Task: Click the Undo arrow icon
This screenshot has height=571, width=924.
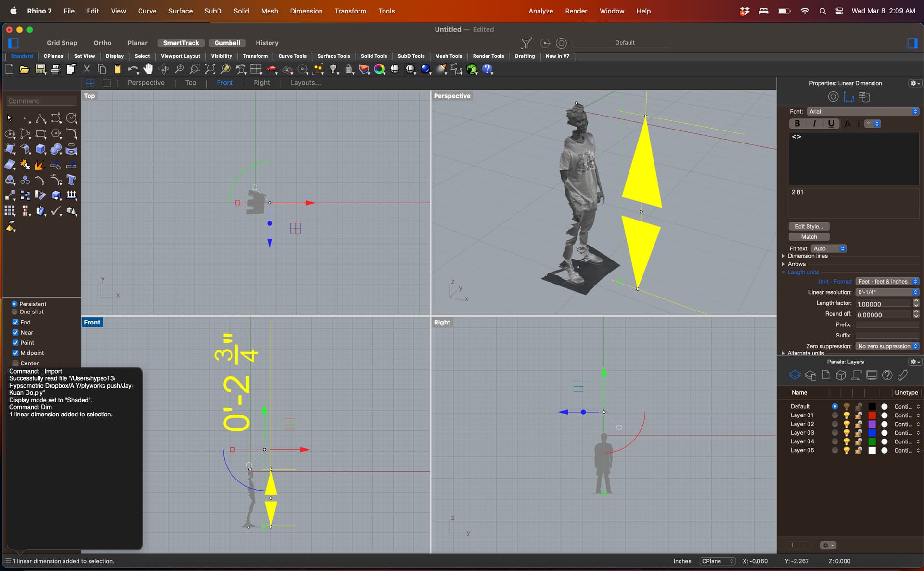Action: (x=132, y=69)
